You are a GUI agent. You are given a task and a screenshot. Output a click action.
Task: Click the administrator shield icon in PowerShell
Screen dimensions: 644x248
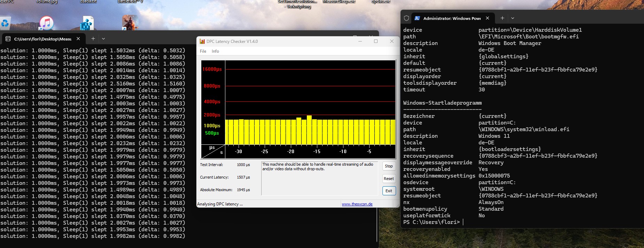tap(406, 18)
